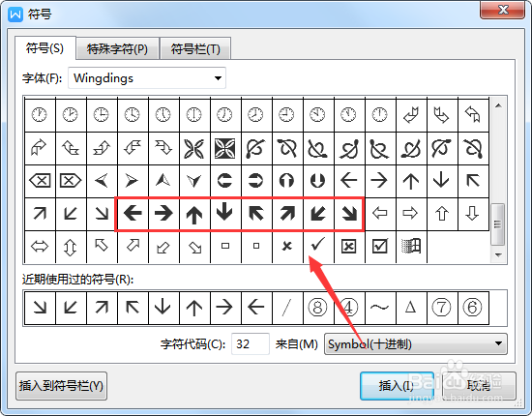Select the bold down-right arrow symbol
The width and height of the screenshot is (532, 416).
pos(349,214)
